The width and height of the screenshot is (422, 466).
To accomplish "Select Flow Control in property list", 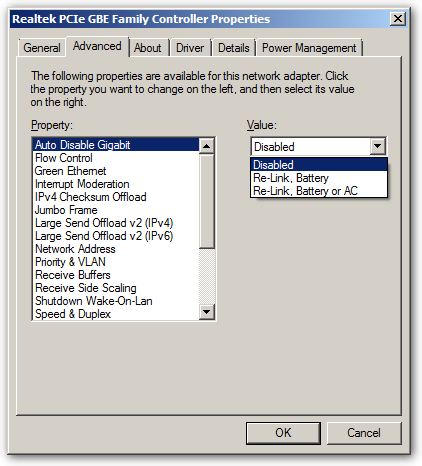I will pos(116,158).
